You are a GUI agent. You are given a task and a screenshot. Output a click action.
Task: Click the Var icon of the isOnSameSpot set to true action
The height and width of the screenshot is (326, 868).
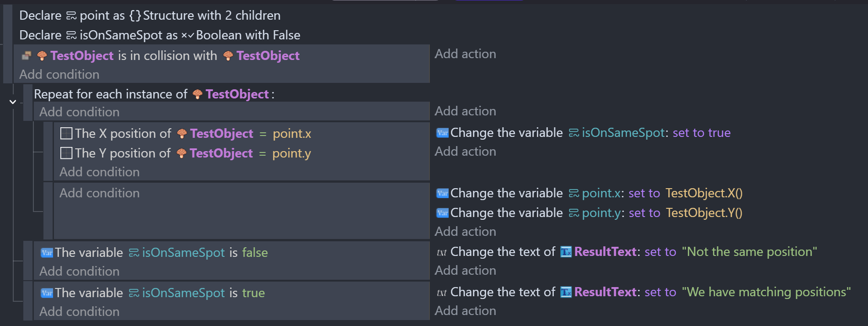point(442,133)
